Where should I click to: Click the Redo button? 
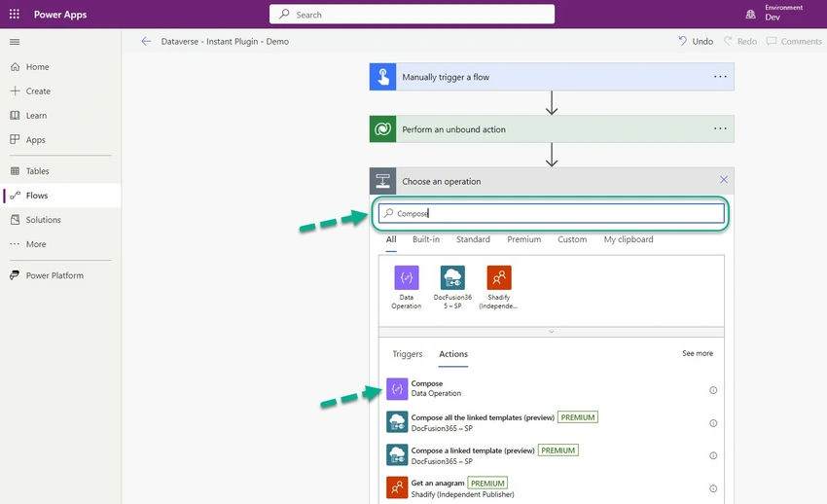tap(740, 41)
